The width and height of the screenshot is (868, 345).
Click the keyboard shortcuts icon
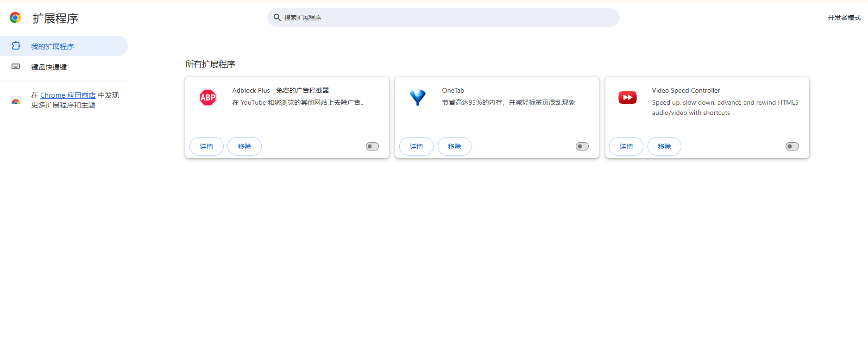(16, 66)
